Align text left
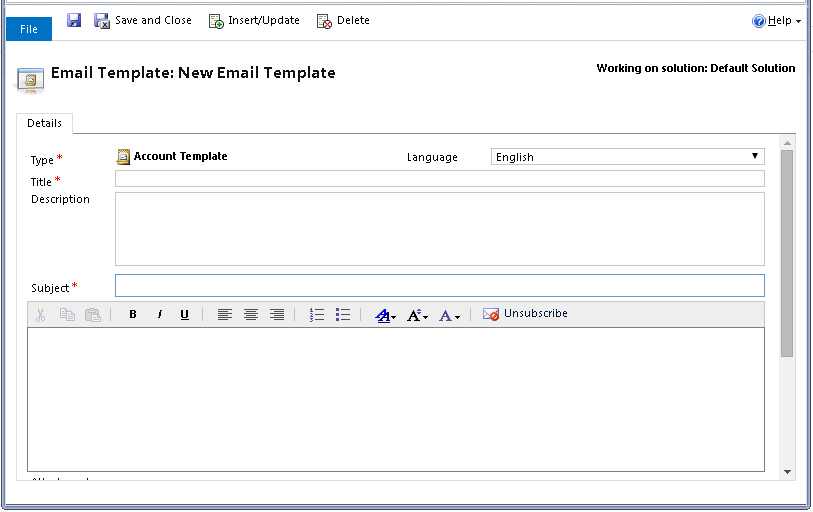 (225, 314)
